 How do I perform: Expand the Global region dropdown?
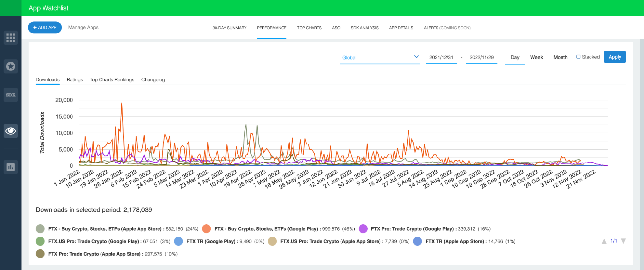tap(380, 57)
